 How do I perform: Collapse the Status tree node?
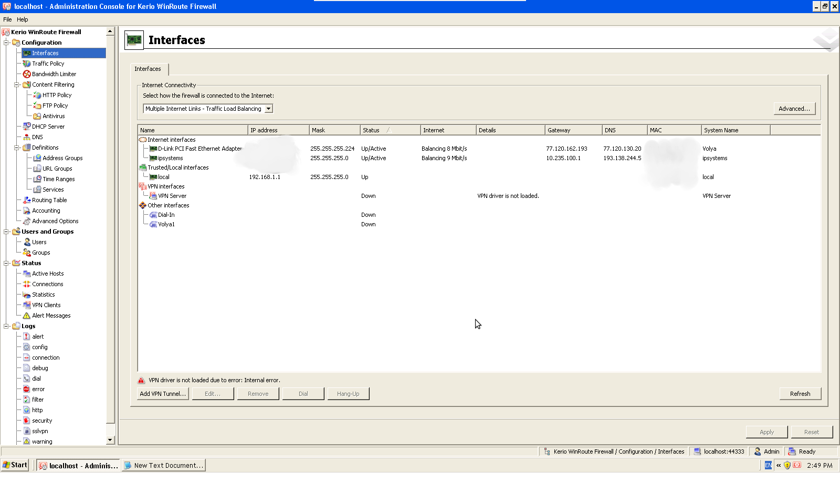6,263
